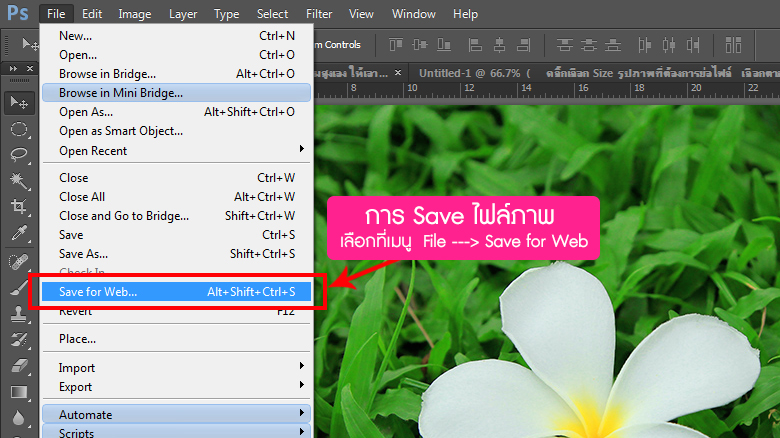Click the Align top edges icon
Image resolution: width=780 pixels, height=438 pixels.
(397, 44)
